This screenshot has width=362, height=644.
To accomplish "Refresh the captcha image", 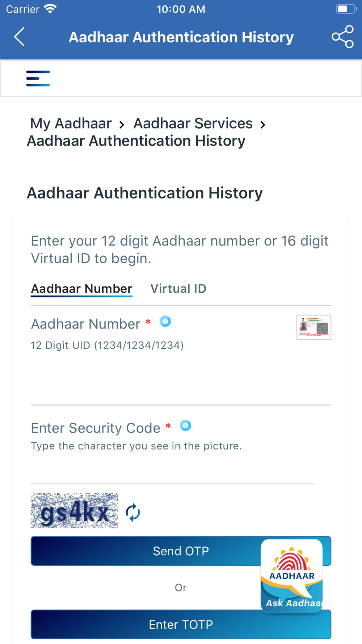I will (x=133, y=512).
